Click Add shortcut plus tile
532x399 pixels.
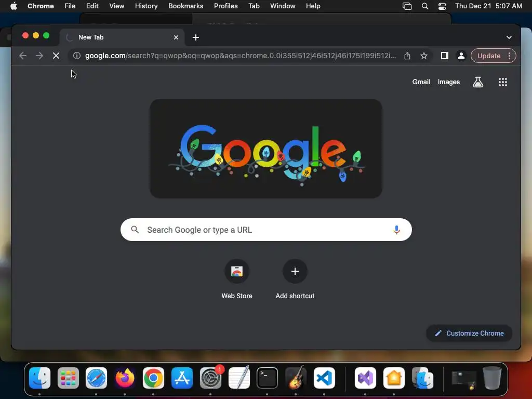pyautogui.click(x=295, y=279)
